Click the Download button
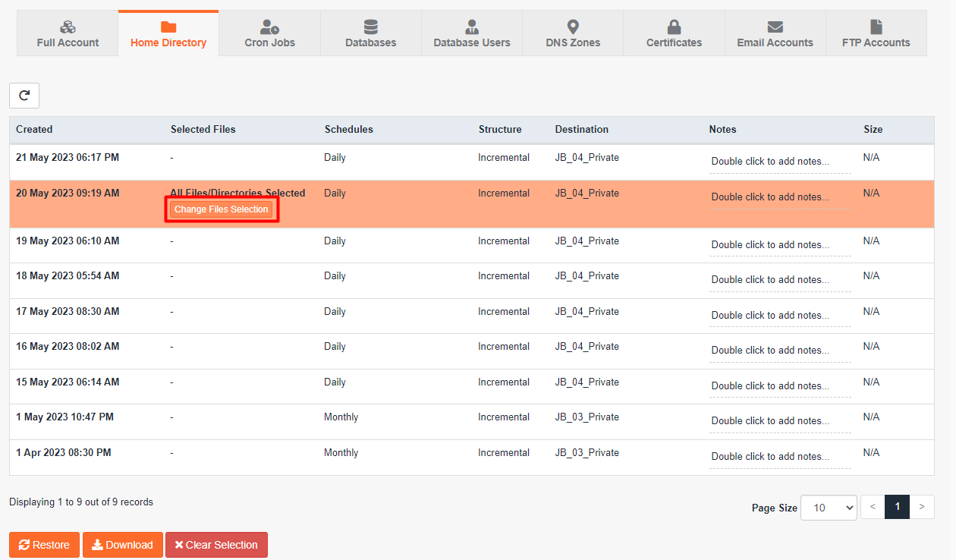Image resolution: width=956 pixels, height=560 pixels. coord(123,545)
